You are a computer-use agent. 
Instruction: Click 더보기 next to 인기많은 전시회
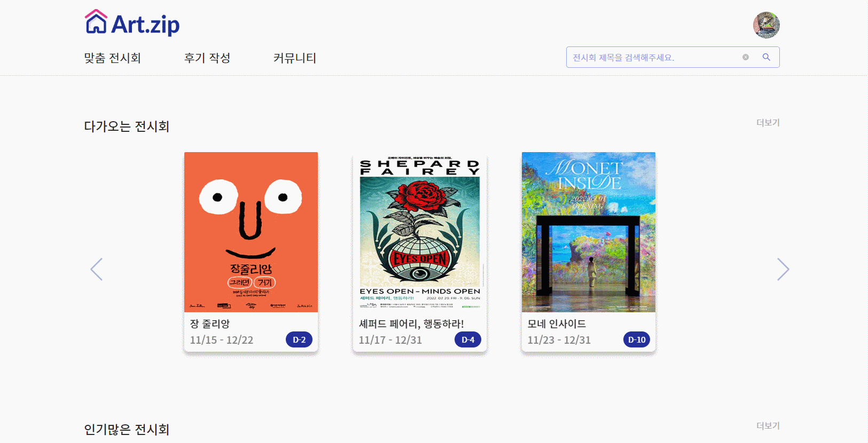[x=768, y=425]
